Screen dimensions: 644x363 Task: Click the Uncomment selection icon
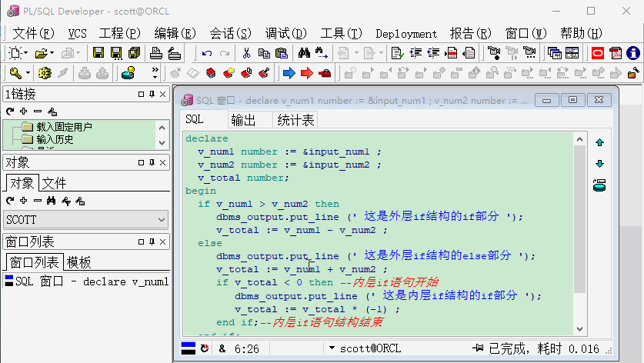(x=469, y=53)
